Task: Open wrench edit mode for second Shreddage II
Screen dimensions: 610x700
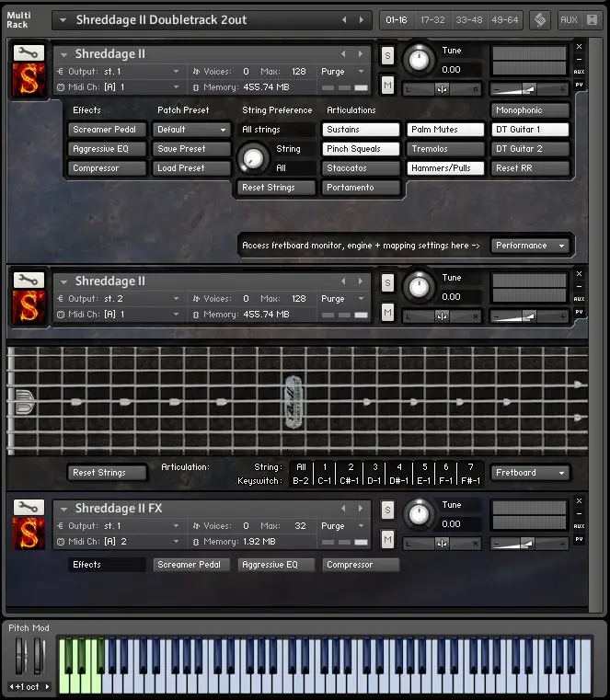Action: [29, 281]
